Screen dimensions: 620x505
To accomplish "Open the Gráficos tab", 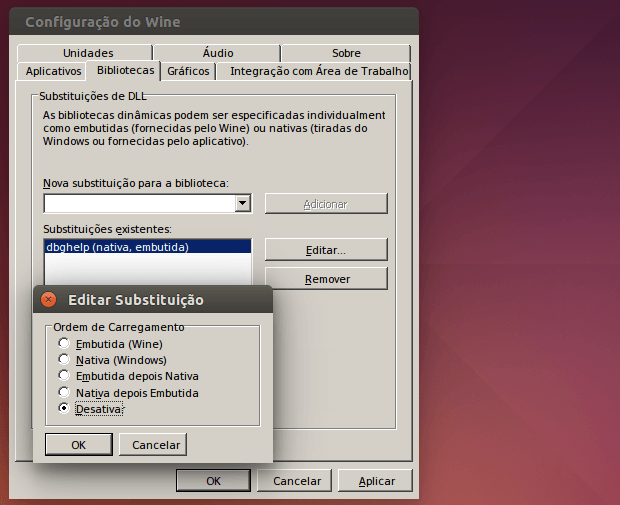I will pos(188,71).
